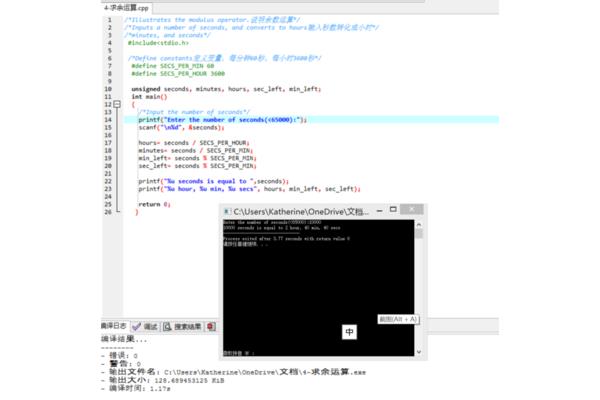This screenshot has height=400, width=600.
Task: Click the 编译时间: 1.17s log entry
Action: [136, 388]
